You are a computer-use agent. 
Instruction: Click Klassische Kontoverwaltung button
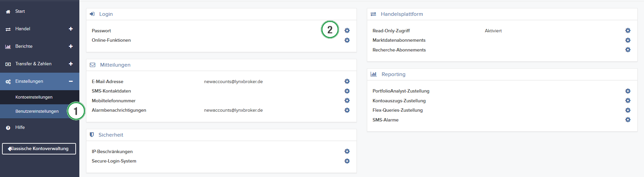(x=39, y=149)
